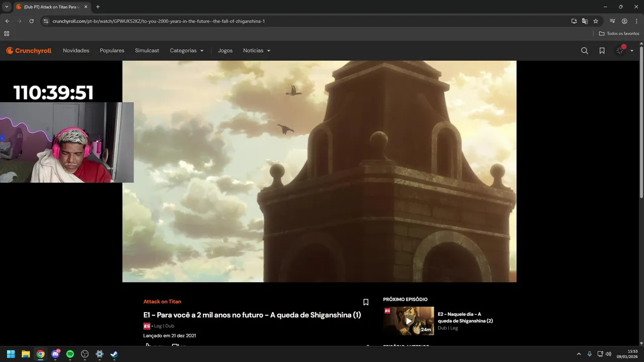Click the browser back arrow
Viewport: 644px width, 362px height.
coord(7,21)
